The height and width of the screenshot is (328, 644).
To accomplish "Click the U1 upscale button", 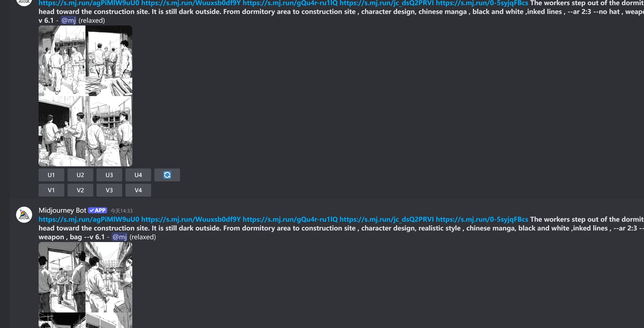I will pos(51,175).
